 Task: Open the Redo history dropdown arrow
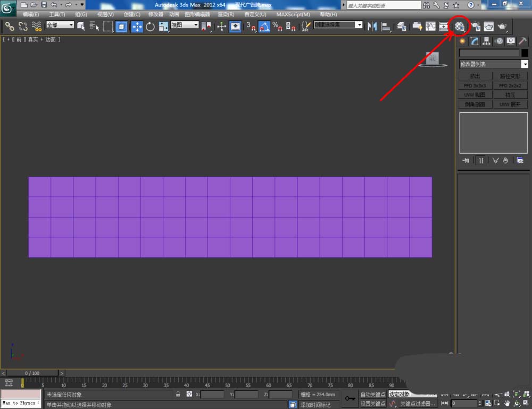[x=76, y=5]
